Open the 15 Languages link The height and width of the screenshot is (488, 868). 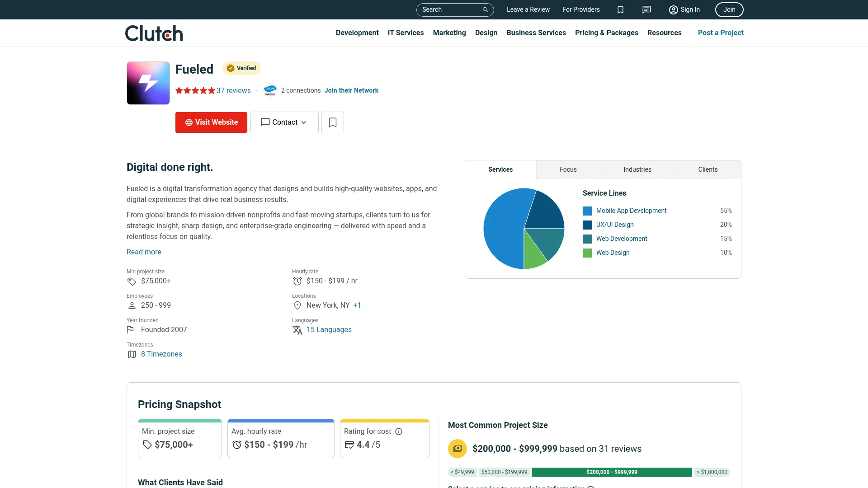click(x=329, y=330)
